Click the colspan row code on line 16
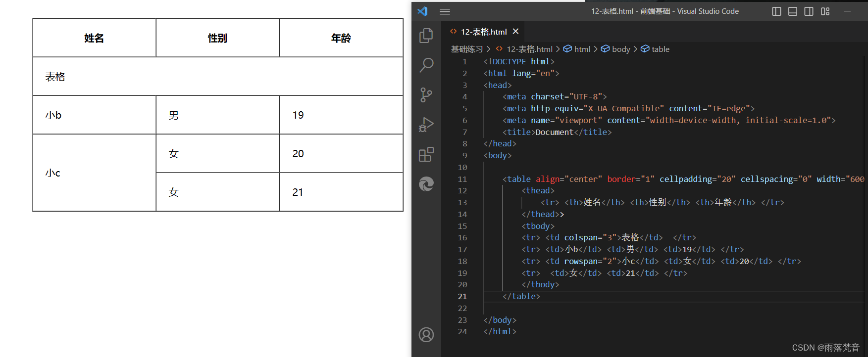 pos(609,238)
